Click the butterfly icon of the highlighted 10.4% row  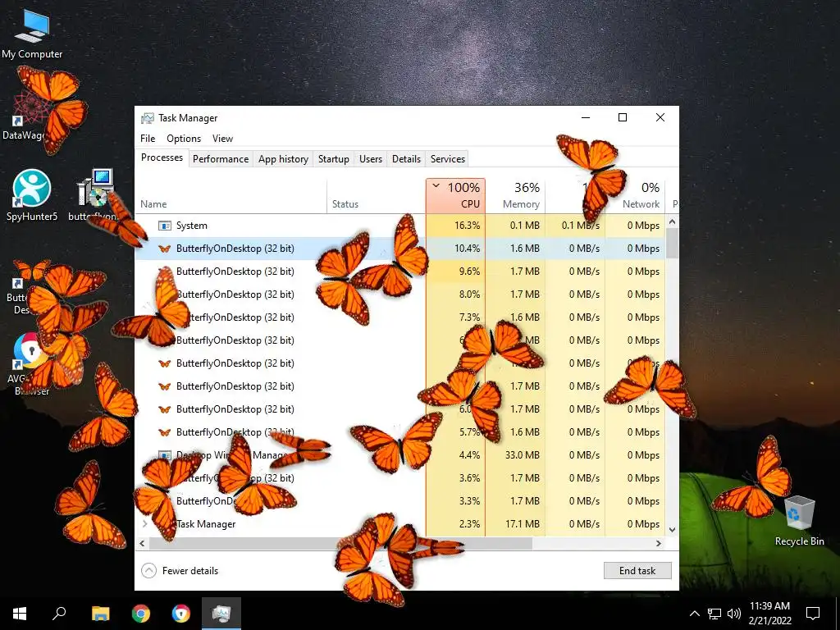click(164, 249)
